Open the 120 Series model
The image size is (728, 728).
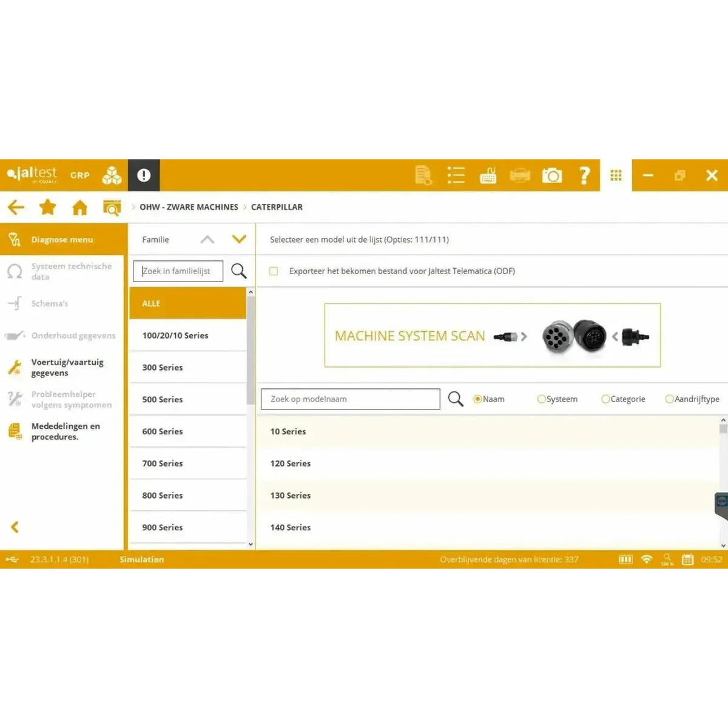(x=488, y=463)
